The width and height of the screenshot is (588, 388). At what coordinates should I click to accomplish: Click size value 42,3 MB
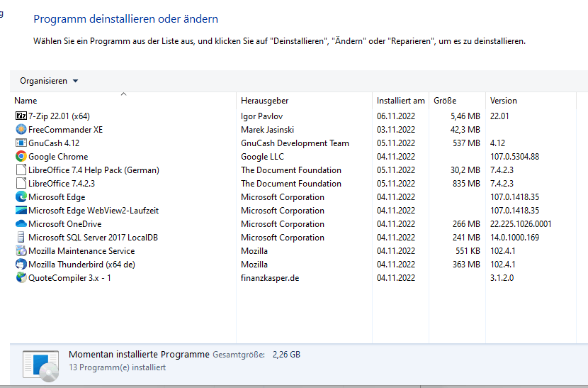465,130
